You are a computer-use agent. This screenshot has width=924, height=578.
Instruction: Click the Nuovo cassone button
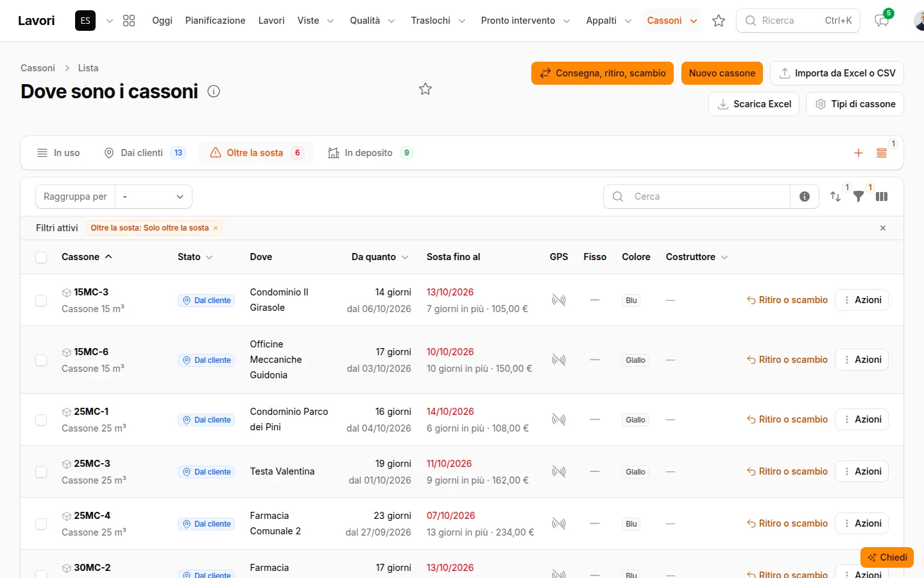pos(722,73)
